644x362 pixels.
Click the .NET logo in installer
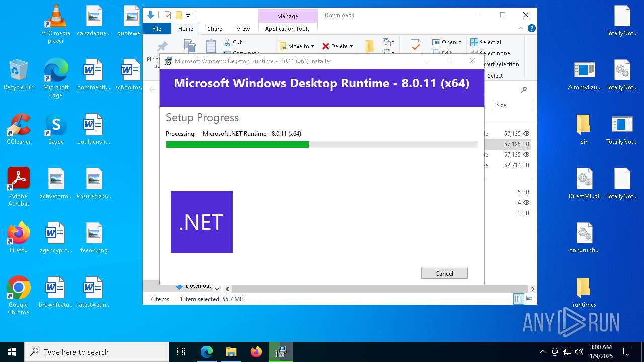(x=202, y=222)
